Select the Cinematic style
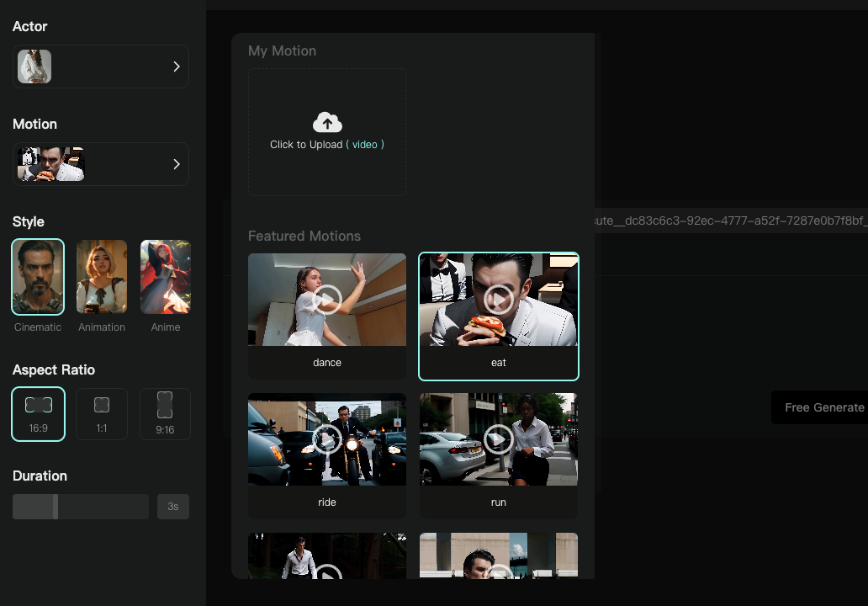The image size is (868, 606). [38, 277]
